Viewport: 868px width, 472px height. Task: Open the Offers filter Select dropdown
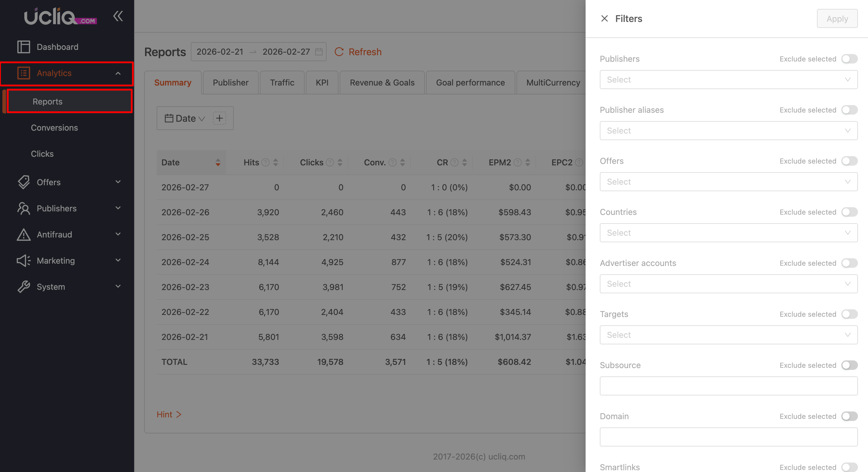click(728, 182)
